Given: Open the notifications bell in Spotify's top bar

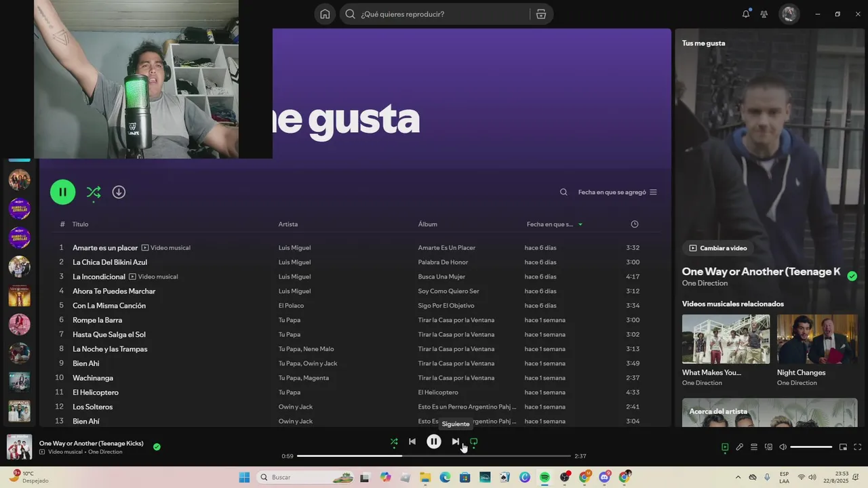Looking at the screenshot, I should pyautogui.click(x=746, y=14).
